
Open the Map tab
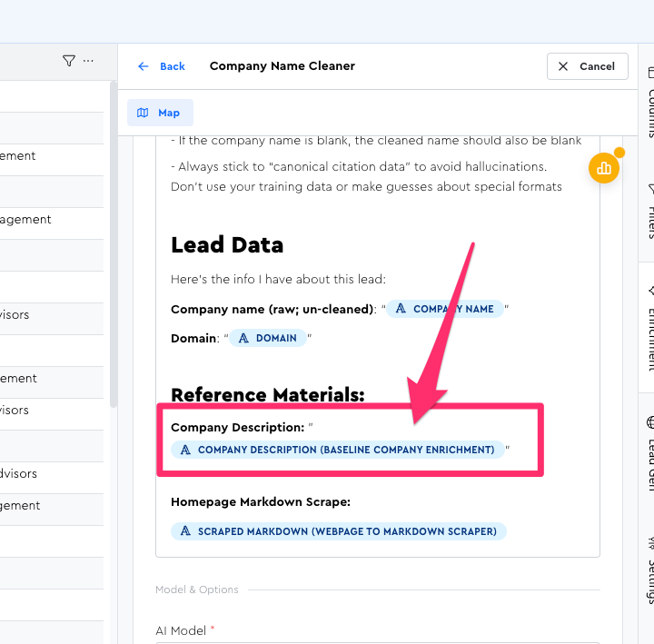159,113
